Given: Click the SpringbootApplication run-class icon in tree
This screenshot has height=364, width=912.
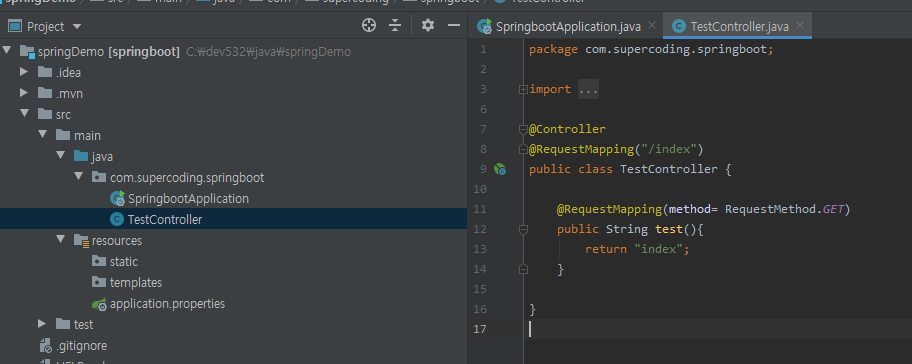Looking at the screenshot, I should (117, 198).
